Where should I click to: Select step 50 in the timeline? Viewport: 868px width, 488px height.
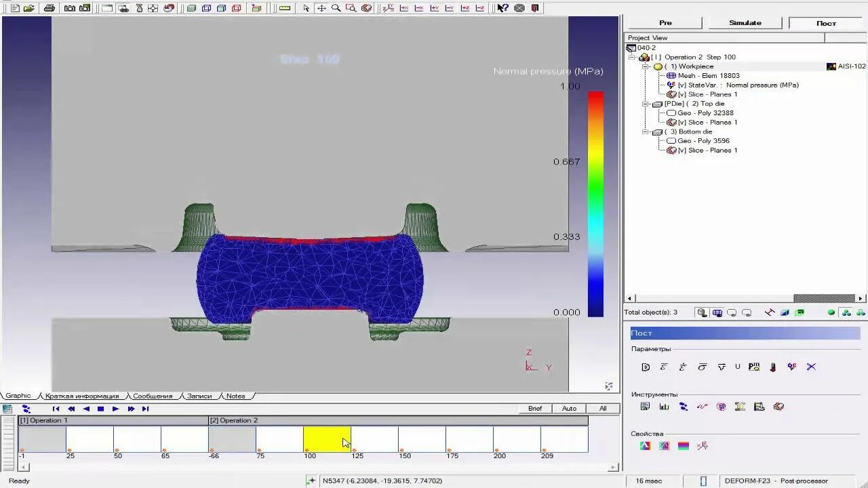coord(137,439)
